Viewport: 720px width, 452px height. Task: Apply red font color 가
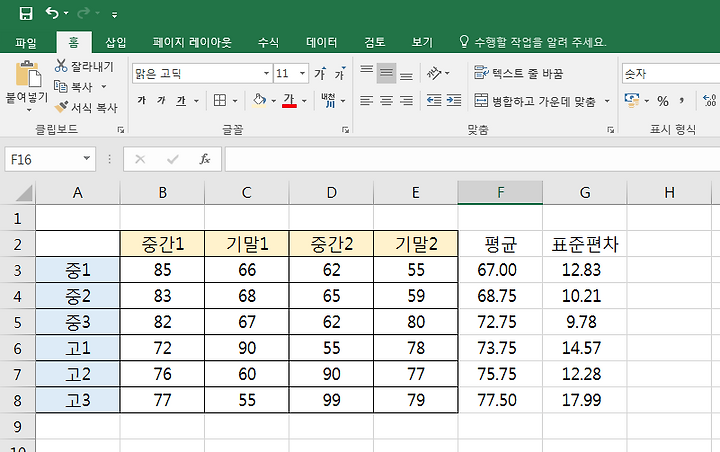pos(289,100)
